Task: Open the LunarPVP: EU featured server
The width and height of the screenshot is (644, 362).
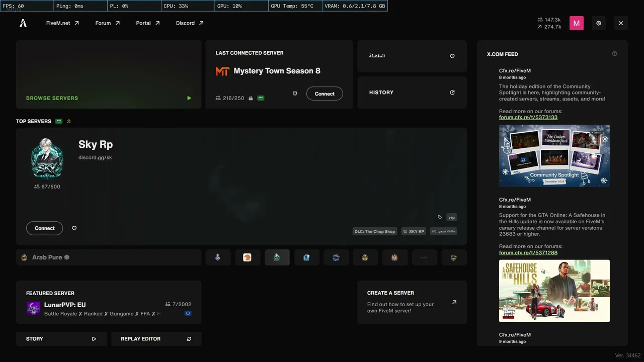Action: click(109, 302)
